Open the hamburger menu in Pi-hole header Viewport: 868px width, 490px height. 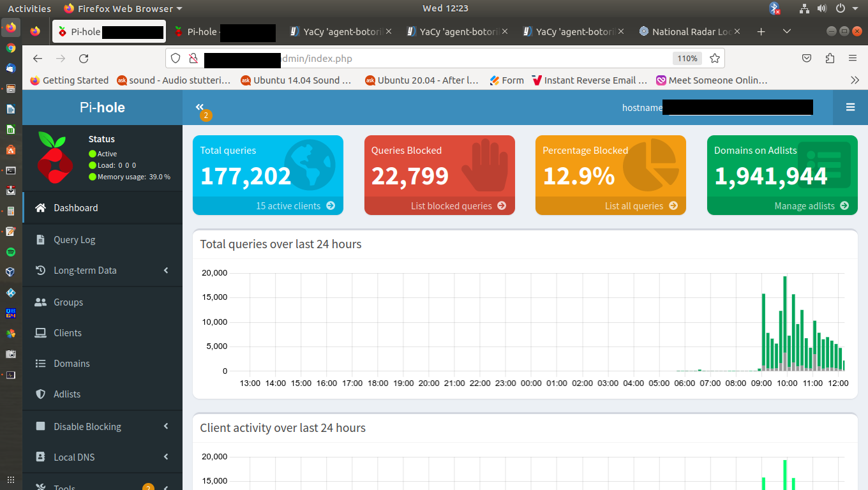point(850,107)
